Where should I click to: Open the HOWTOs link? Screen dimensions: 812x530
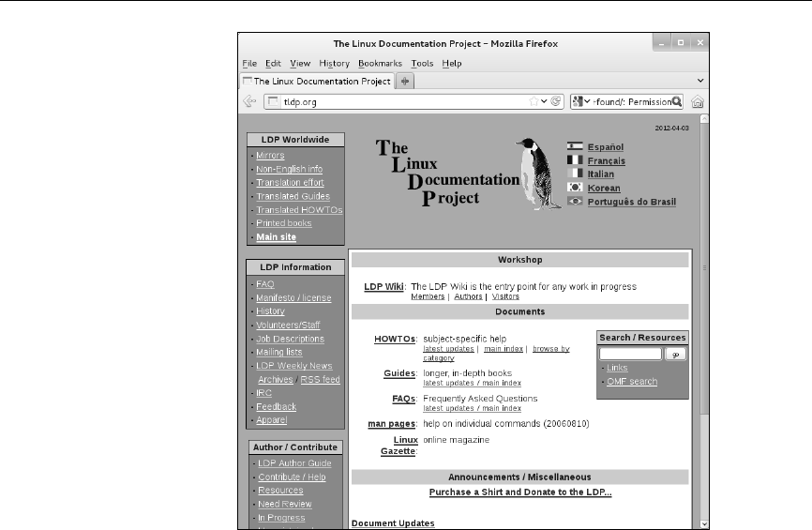pyautogui.click(x=395, y=339)
